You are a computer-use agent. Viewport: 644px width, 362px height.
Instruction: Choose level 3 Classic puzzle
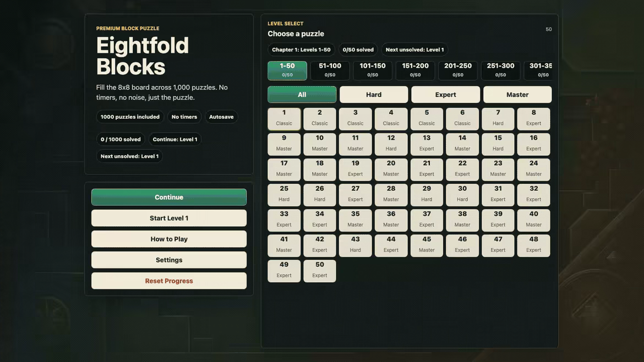pos(355,119)
